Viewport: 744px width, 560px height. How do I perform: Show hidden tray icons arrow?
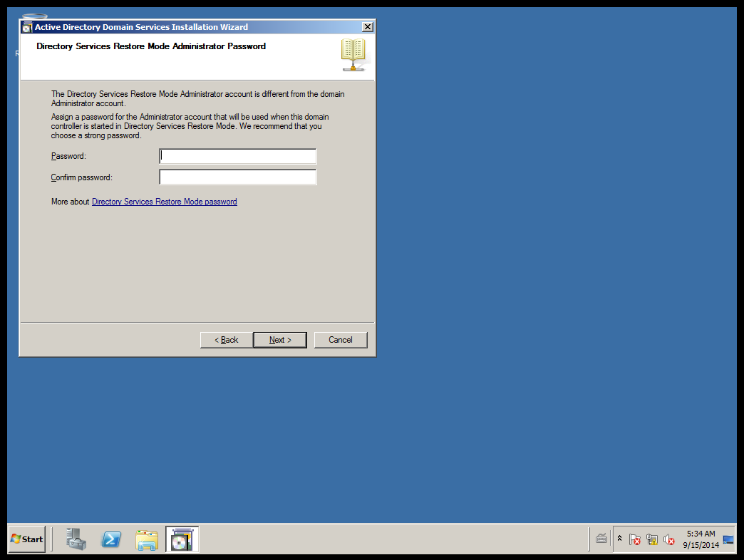click(x=619, y=539)
